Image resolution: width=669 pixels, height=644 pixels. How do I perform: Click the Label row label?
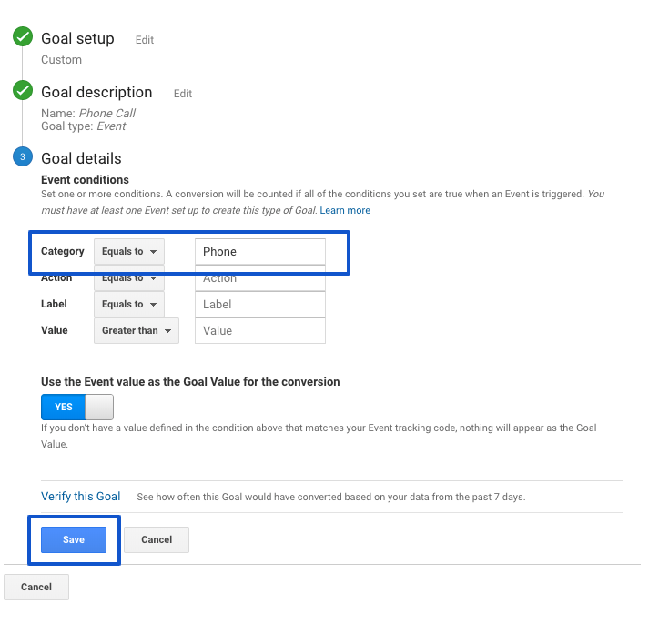pos(54,304)
